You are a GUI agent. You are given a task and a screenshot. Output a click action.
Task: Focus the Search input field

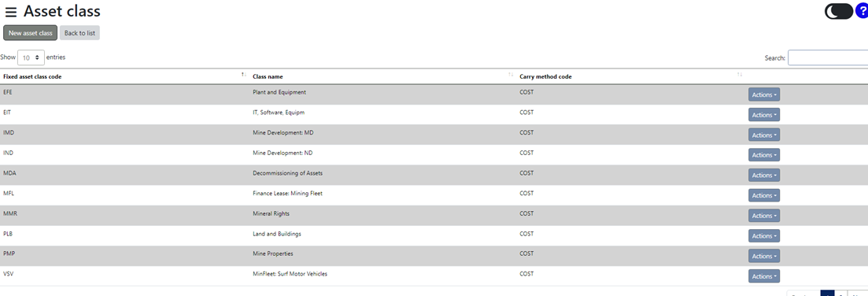(828, 57)
